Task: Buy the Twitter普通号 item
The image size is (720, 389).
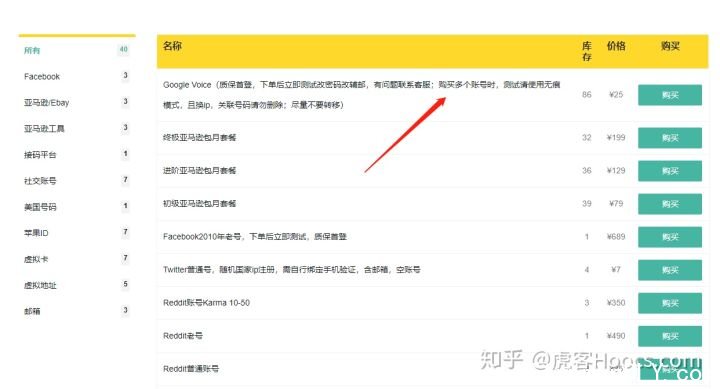Action: 669,270
